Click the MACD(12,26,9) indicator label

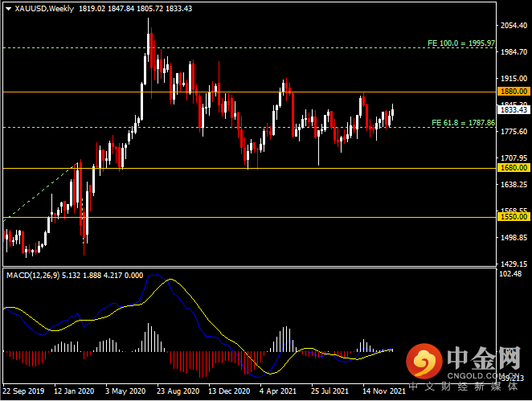point(33,276)
